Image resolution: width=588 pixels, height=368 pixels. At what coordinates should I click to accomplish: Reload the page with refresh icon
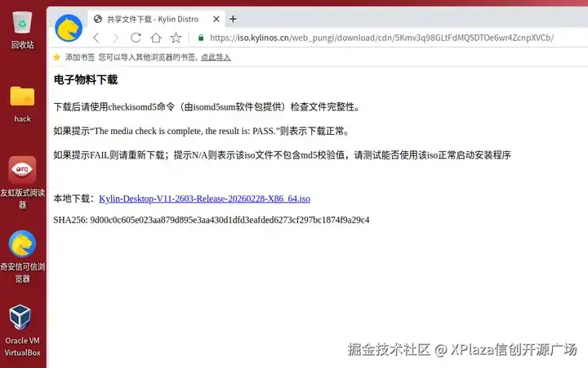point(136,38)
